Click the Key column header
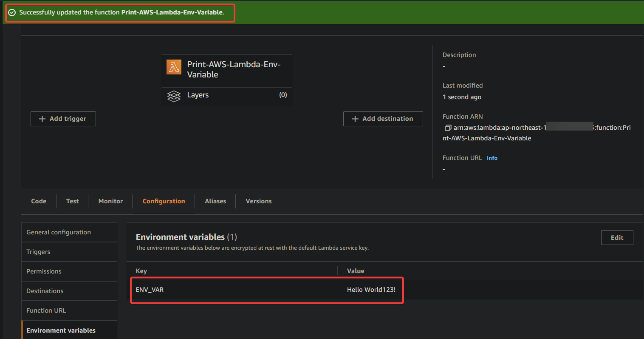Screen dimensions: 644x339 pos(141,271)
